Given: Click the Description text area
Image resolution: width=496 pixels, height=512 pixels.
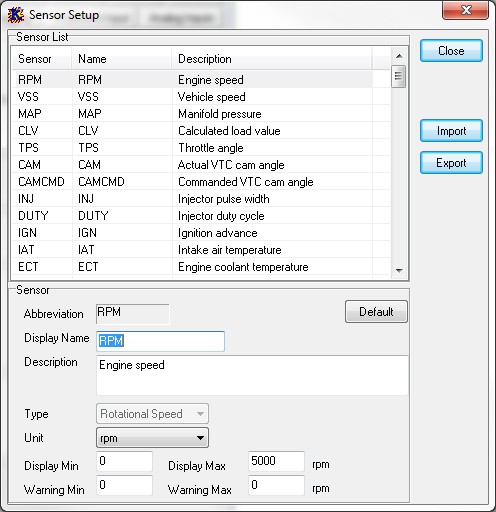Looking at the screenshot, I should (252, 375).
